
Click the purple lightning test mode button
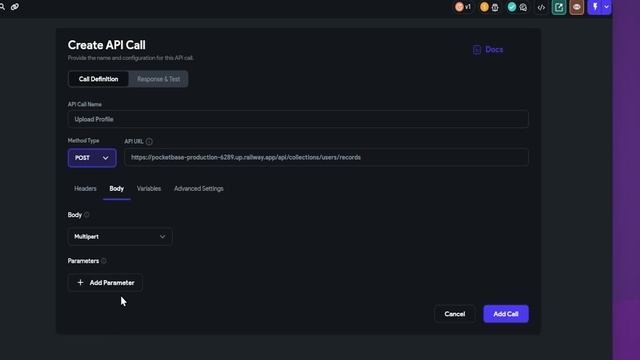point(595,7)
